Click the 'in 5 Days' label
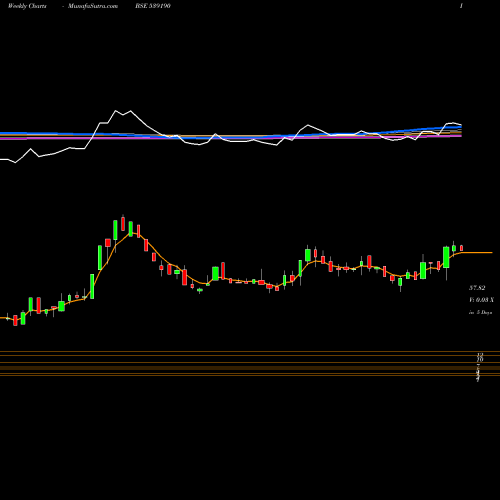 click(480, 312)
